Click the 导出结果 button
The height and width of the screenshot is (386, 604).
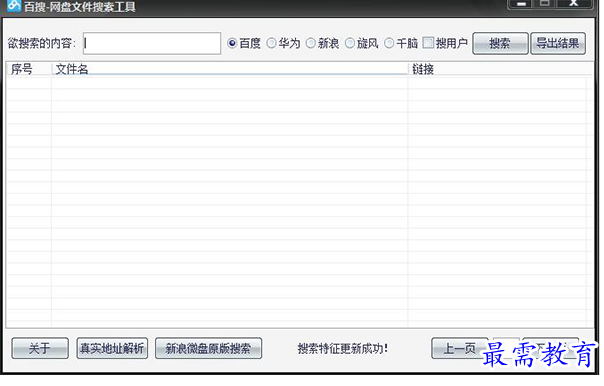tap(558, 43)
